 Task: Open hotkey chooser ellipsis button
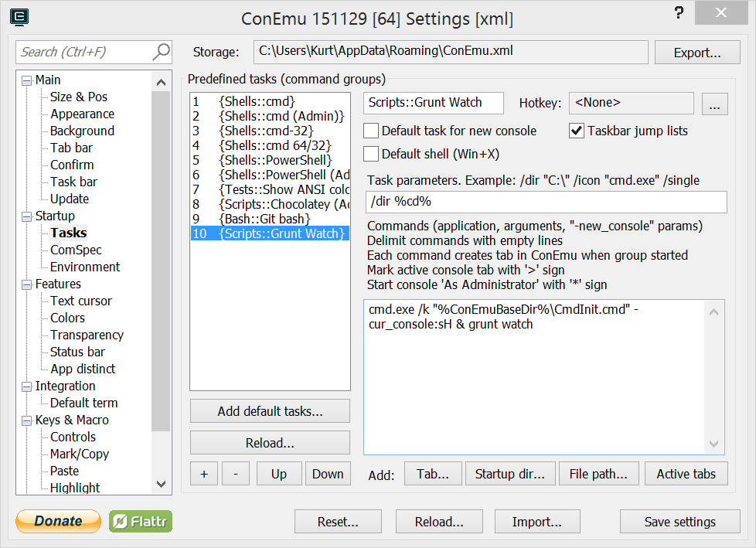click(714, 104)
